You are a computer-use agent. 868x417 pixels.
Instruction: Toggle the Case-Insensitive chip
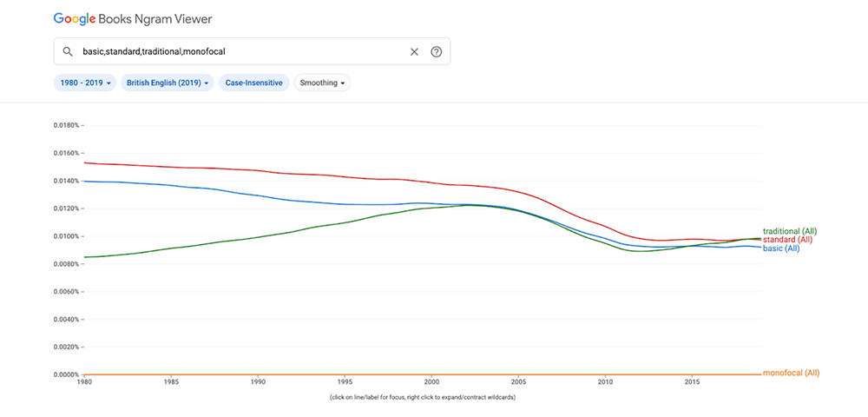pos(254,83)
